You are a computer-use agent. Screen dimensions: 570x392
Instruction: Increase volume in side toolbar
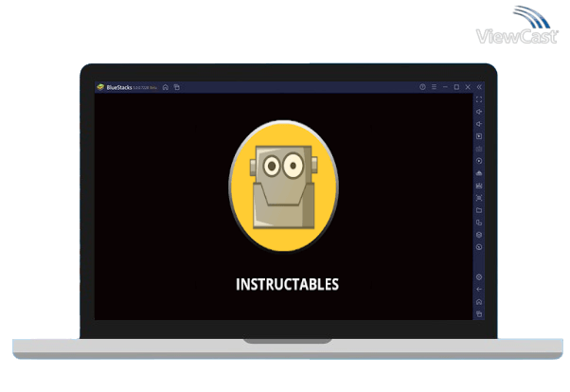[x=479, y=112]
